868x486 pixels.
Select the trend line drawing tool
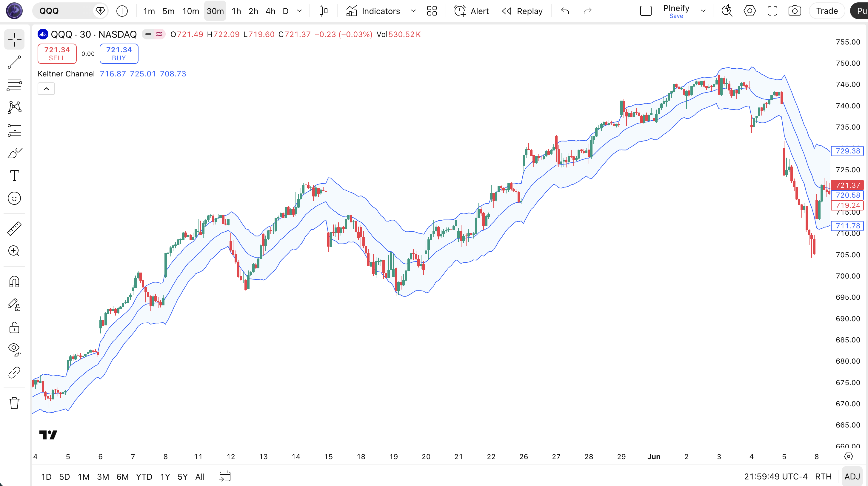[15, 62]
